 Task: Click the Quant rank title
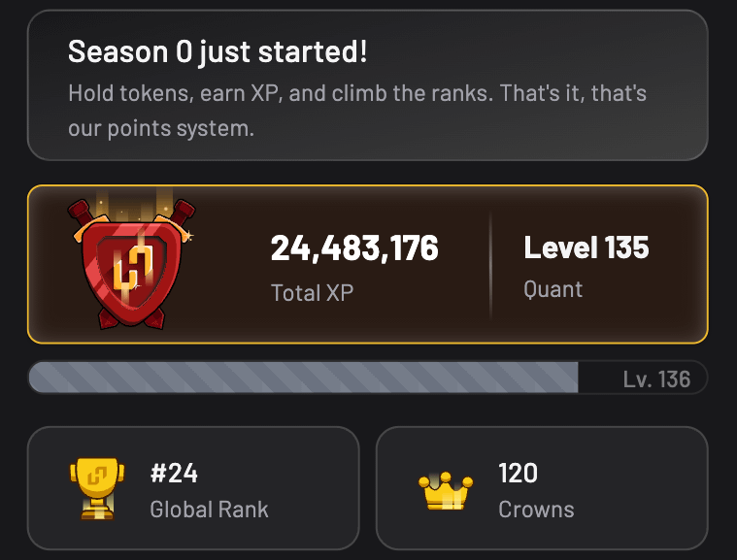[553, 289]
